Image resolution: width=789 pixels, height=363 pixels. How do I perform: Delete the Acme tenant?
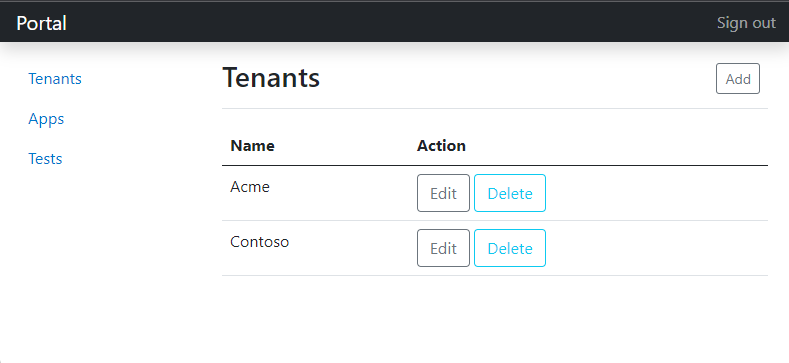[510, 193]
